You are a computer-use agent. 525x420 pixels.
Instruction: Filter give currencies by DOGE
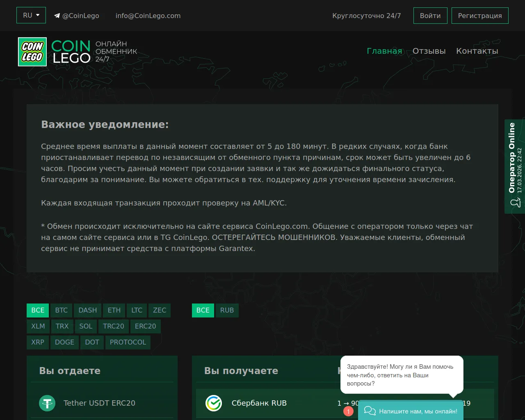pyautogui.click(x=64, y=342)
